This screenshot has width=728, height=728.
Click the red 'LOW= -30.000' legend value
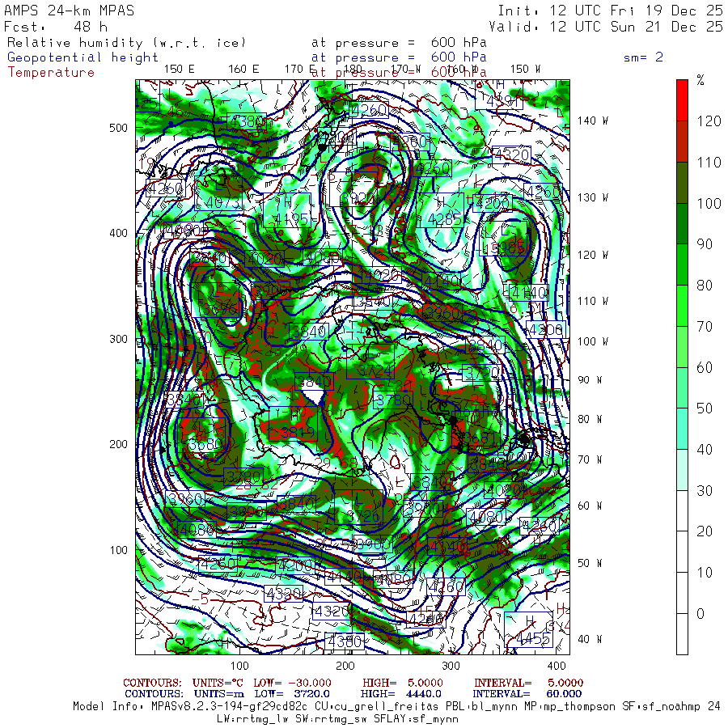coord(293,683)
